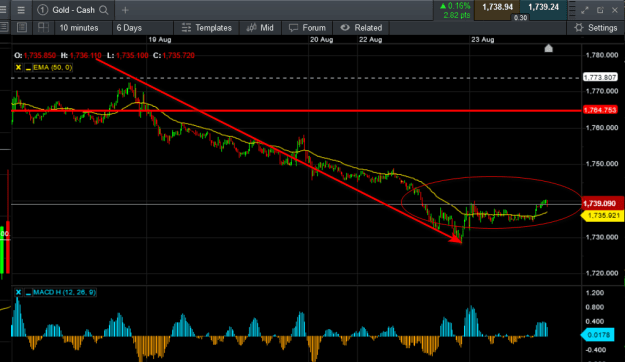Open the hamburger menu beside chart tab

[21, 10]
